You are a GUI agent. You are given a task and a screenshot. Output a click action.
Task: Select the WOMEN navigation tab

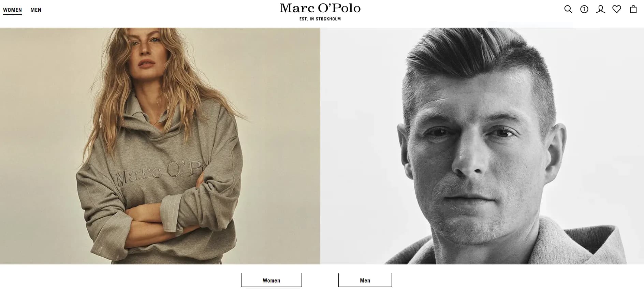coord(13,10)
